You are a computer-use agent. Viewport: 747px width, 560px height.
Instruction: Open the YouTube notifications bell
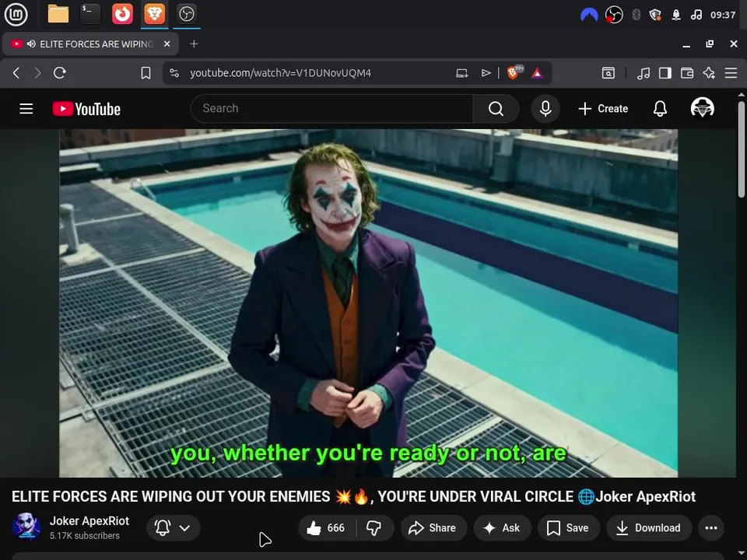pos(660,109)
